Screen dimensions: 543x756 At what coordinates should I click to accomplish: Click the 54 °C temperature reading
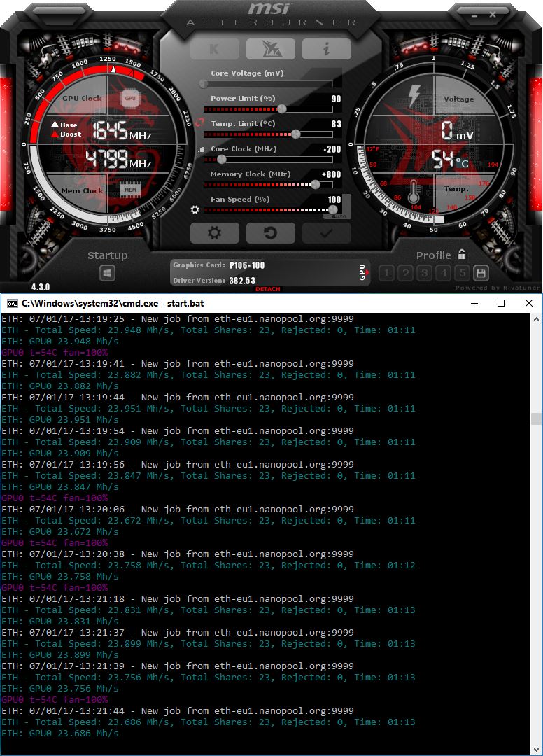[x=449, y=159]
